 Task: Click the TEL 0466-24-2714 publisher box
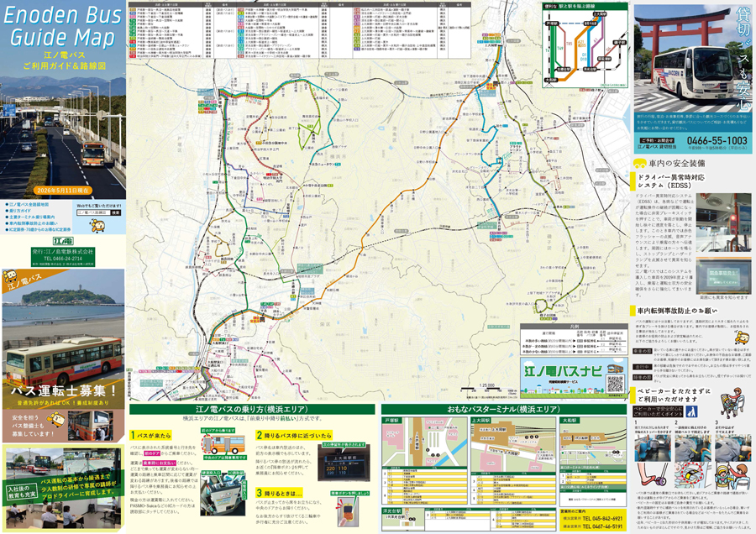[x=63, y=257]
